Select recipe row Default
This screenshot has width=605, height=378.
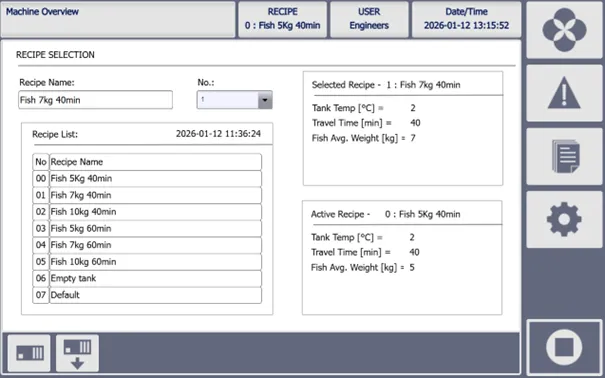click(155, 295)
